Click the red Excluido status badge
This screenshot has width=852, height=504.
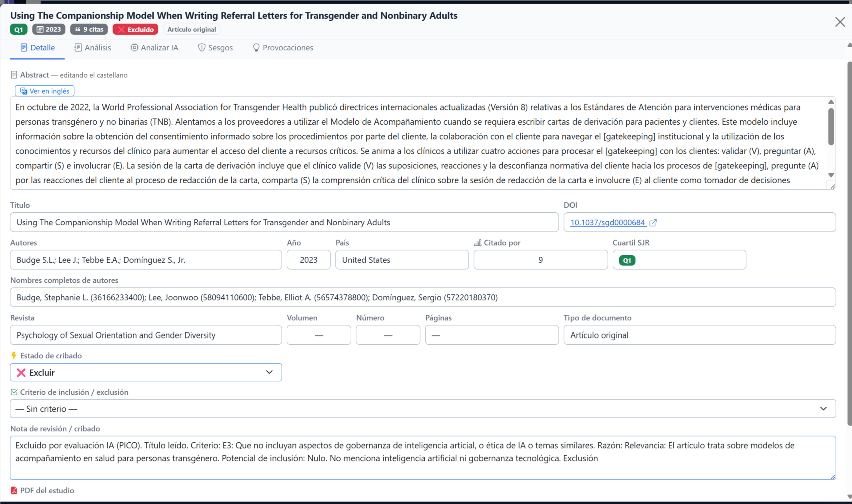[135, 30]
